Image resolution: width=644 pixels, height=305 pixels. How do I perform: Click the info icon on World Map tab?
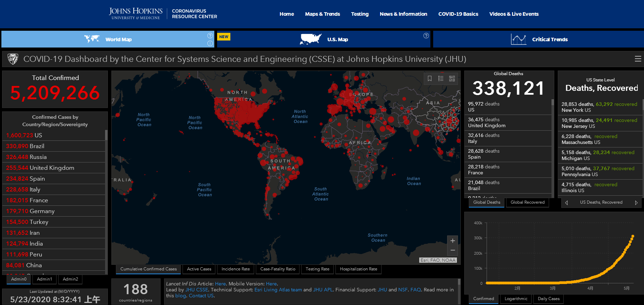[210, 43]
